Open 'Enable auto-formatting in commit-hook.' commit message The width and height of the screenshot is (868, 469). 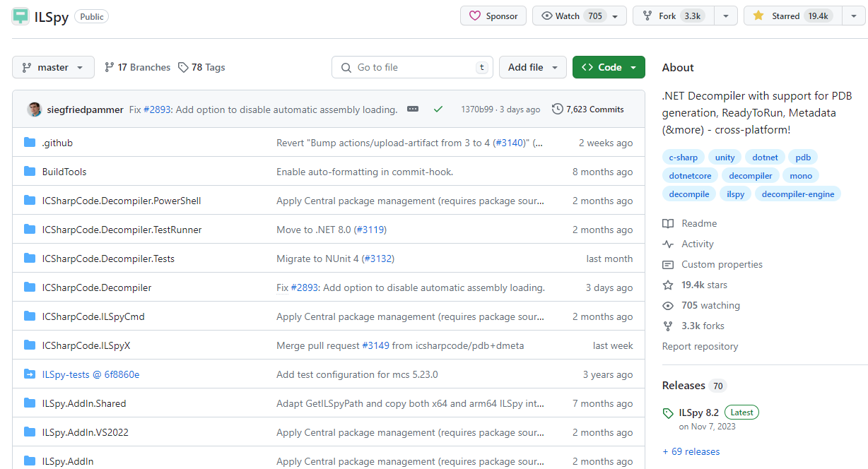click(365, 172)
